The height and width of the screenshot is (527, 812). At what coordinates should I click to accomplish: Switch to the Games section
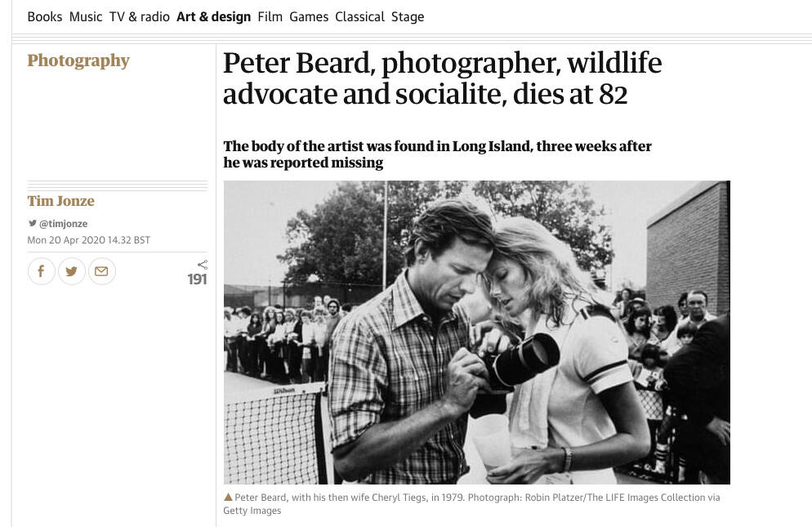tap(309, 16)
